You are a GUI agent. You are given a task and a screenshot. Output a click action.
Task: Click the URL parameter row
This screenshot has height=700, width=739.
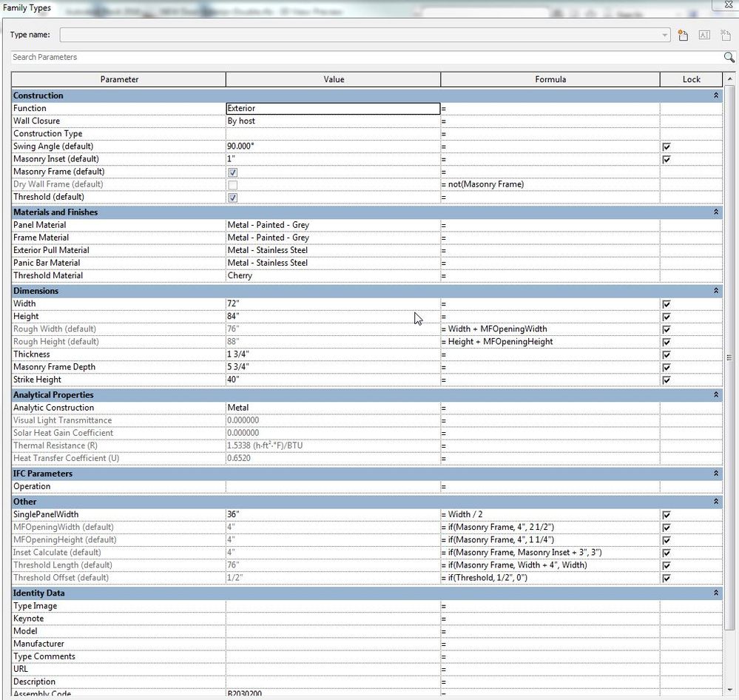click(x=367, y=669)
